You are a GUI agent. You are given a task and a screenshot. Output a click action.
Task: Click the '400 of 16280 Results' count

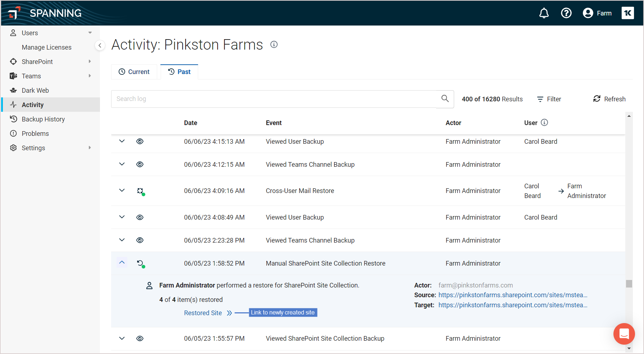(492, 99)
